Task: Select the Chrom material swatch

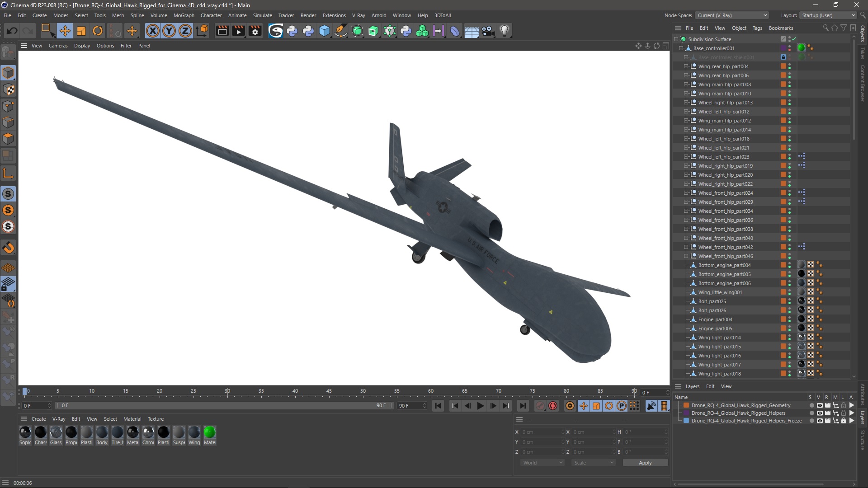Action: 148,435
